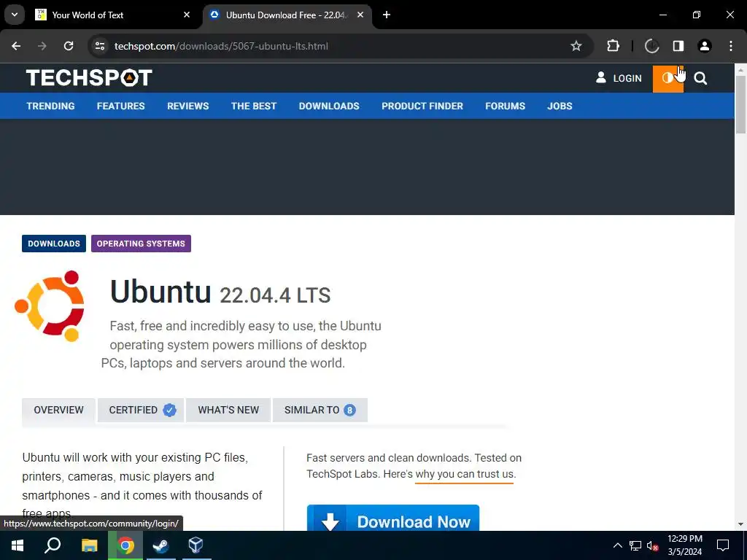Open a new browser tab
Image resolution: width=747 pixels, height=560 pixels.
387,15
